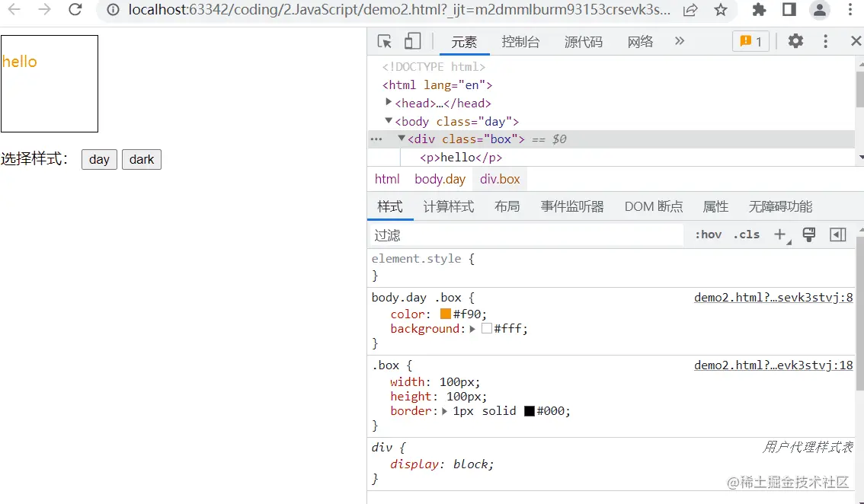Expand the head node

coord(389,102)
